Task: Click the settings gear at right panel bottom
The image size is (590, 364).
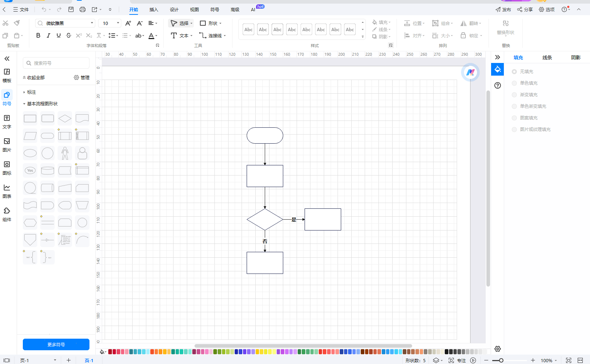Action: click(498, 349)
